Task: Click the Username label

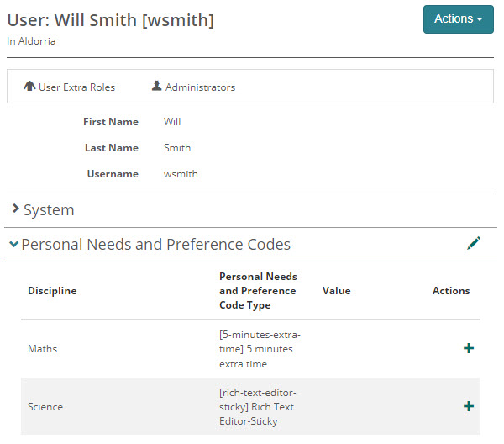Action: [x=113, y=174]
